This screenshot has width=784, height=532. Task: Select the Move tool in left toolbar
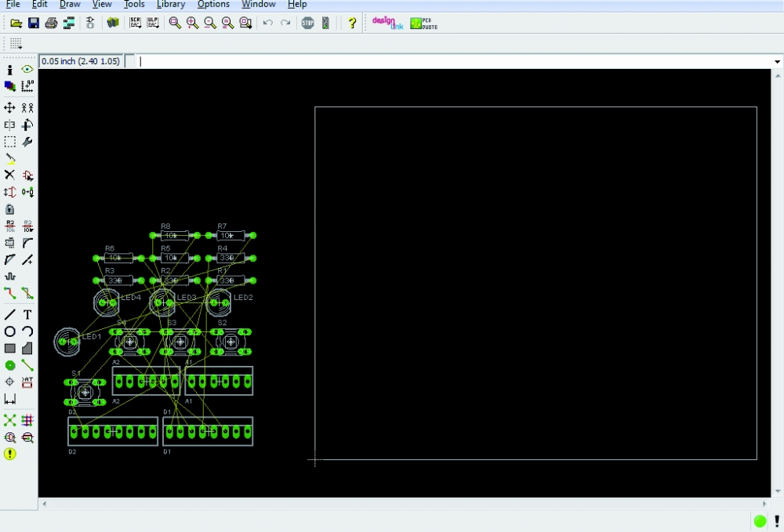pyautogui.click(x=9, y=107)
